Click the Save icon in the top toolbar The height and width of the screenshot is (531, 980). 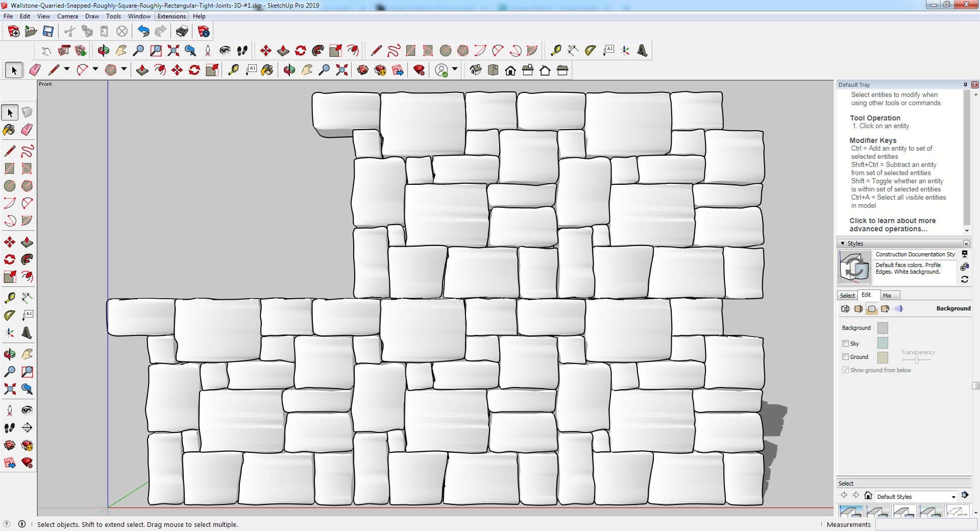(48, 32)
